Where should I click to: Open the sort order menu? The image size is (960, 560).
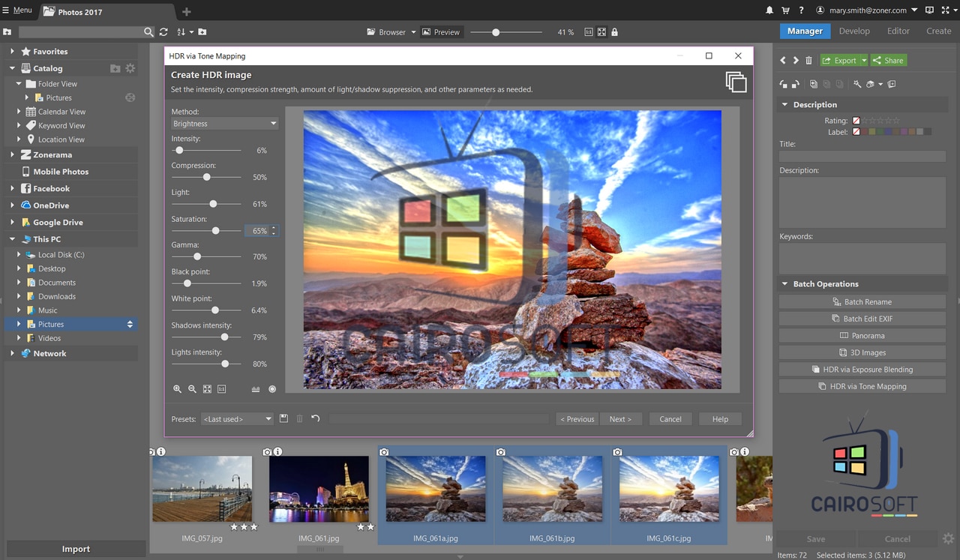(x=184, y=32)
